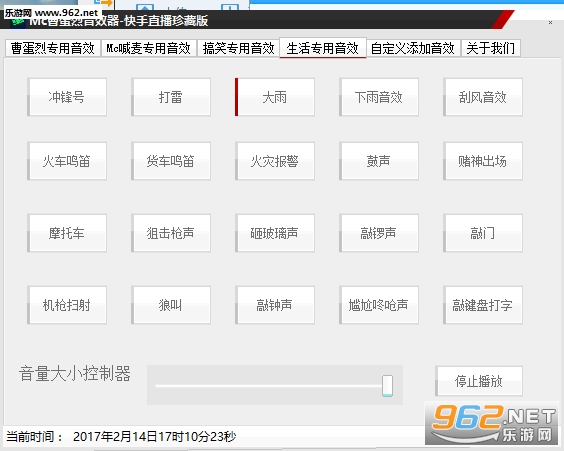Play the 敲键盘打字 typing sound
This screenshot has width=564, height=451.
click(x=483, y=305)
